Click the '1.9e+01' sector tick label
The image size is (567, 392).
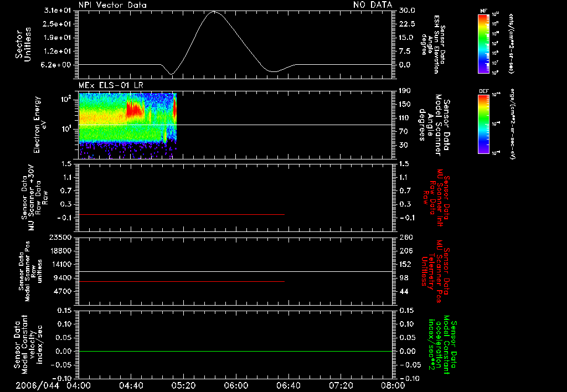(x=58, y=38)
